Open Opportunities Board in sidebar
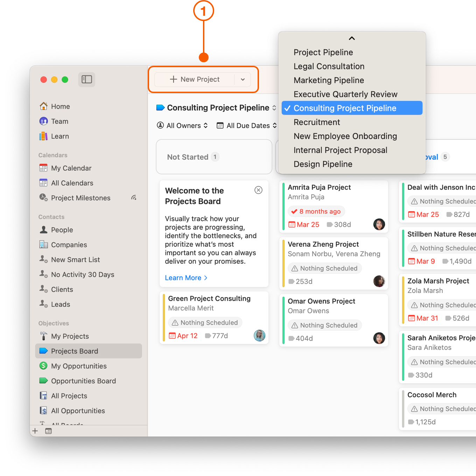The height and width of the screenshot is (476, 476). (x=83, y=381)
